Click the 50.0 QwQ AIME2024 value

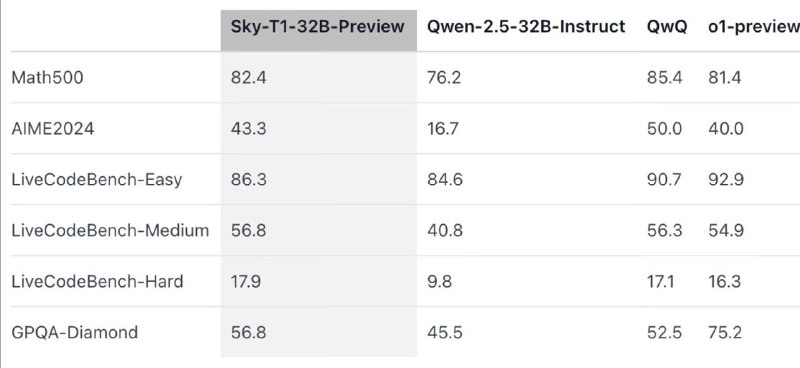664,129
